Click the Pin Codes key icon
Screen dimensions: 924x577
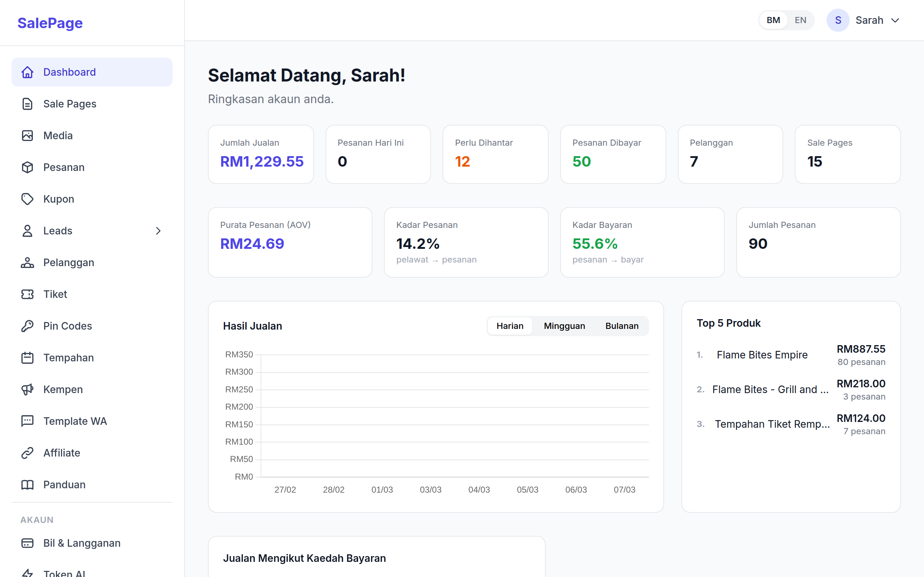(x=27, y=326)
